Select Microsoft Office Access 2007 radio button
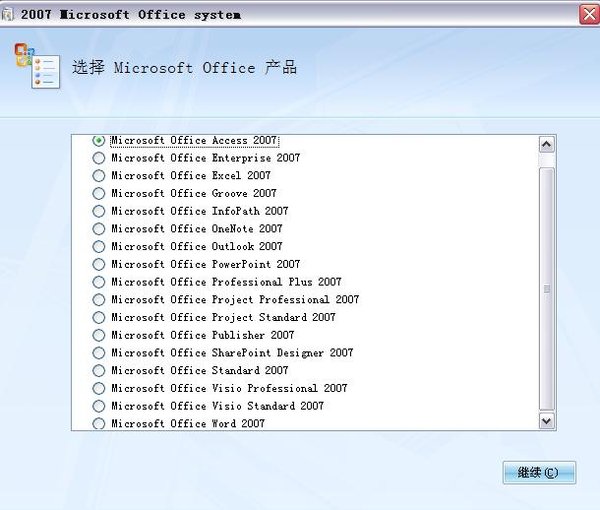 [98, 140]
